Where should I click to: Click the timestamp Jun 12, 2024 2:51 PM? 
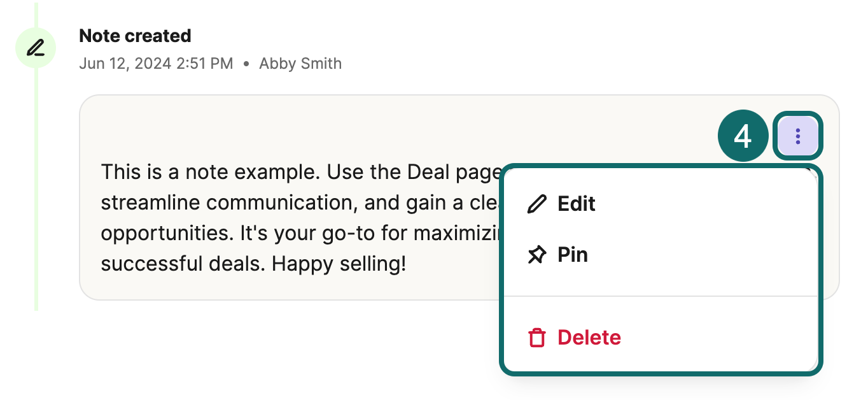(156, 63)
